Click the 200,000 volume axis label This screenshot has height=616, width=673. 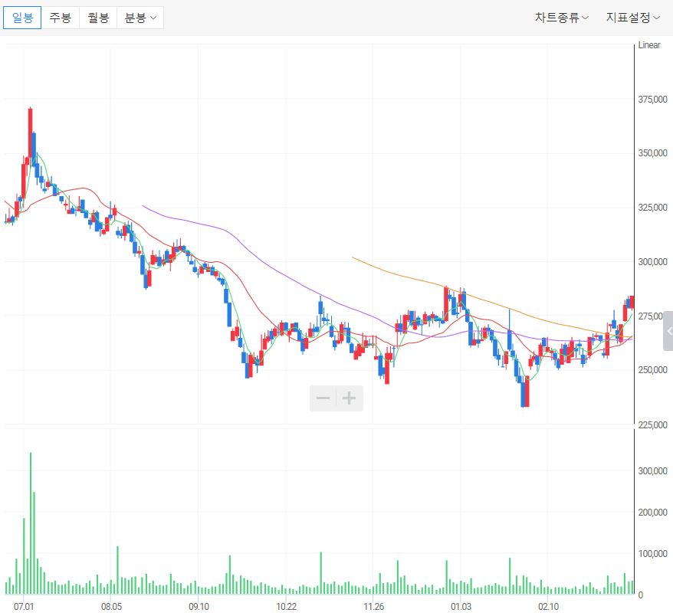coord(652,513)
